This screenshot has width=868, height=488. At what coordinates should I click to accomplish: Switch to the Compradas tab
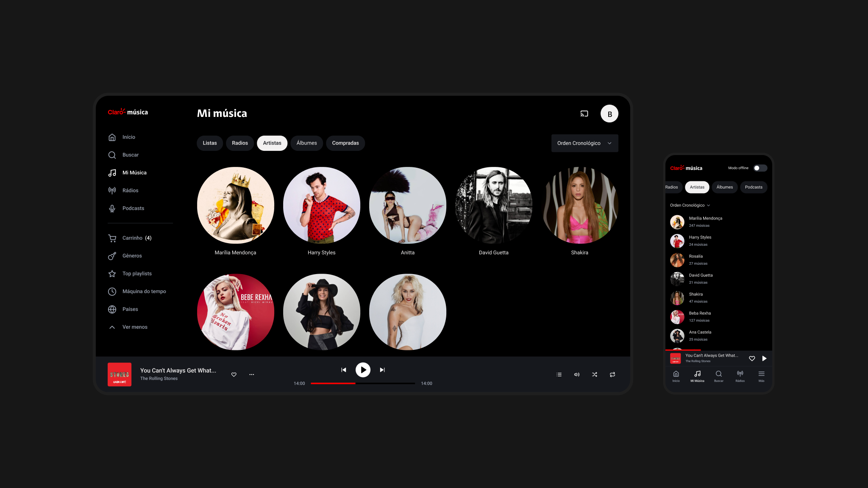pyautogui.click(x=345, y=143)
